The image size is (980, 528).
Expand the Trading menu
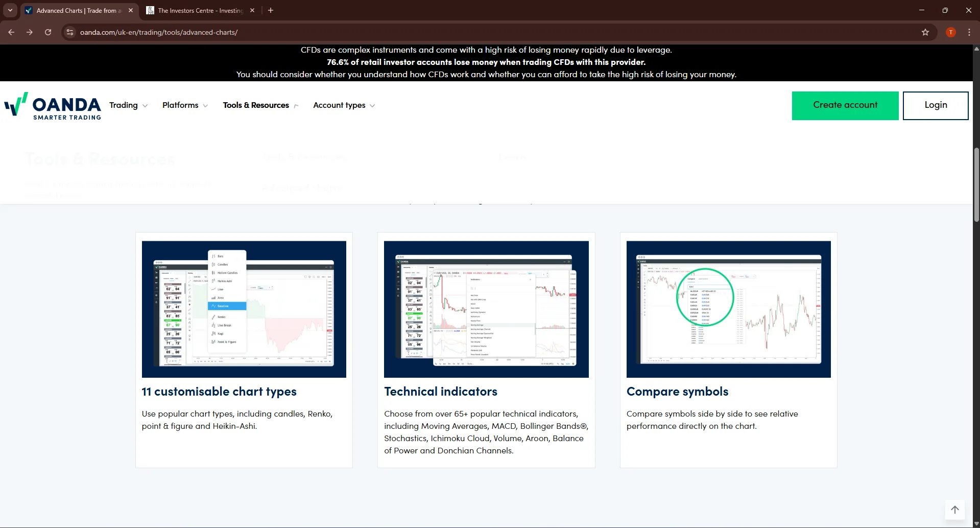tap(129, 105)
